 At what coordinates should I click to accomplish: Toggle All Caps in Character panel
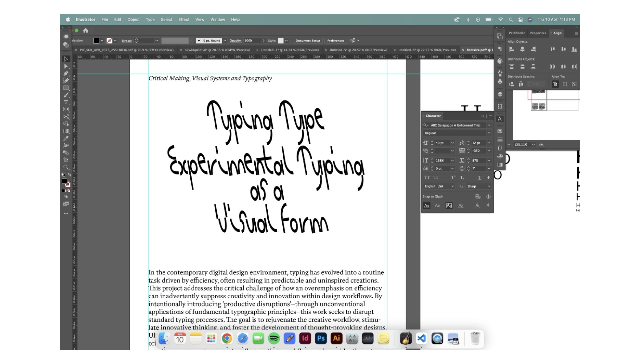pos(427,177)
